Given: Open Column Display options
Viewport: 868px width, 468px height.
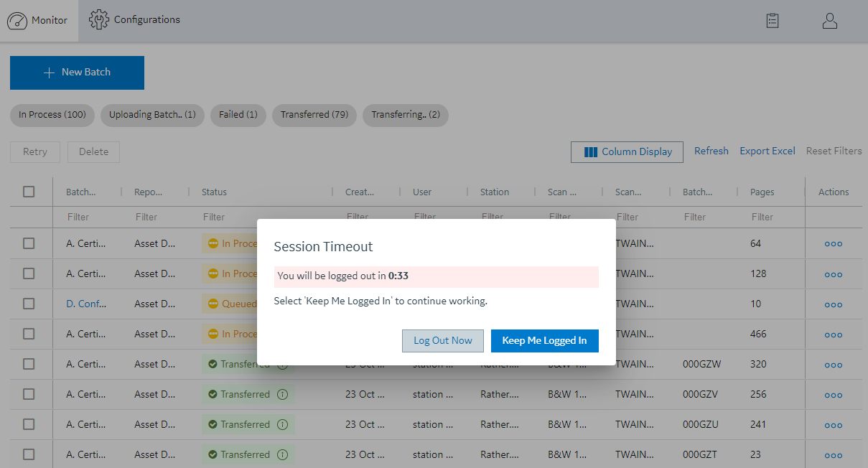Looking at the screenshot, I should click(x=627, y=152).
